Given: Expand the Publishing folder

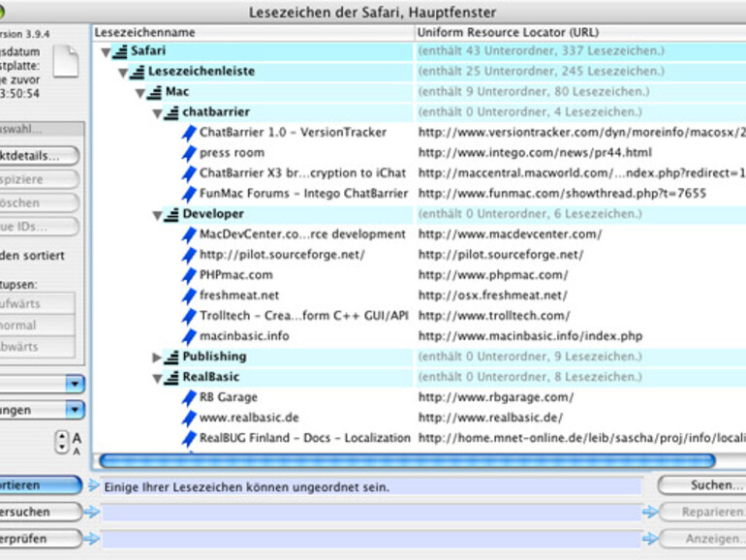Looking at the screenshot, I should tap(157, 358).
